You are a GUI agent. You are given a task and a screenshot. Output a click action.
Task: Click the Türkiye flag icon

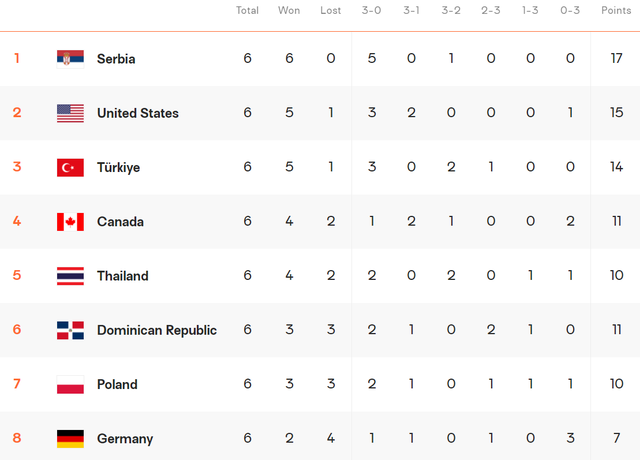[70, 167]
